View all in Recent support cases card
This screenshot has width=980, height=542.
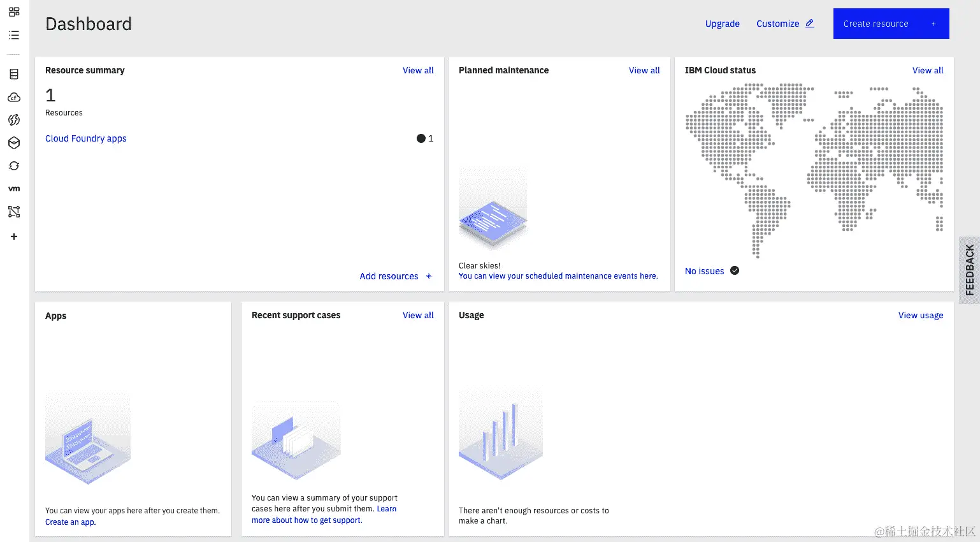(x=418, y=315)
